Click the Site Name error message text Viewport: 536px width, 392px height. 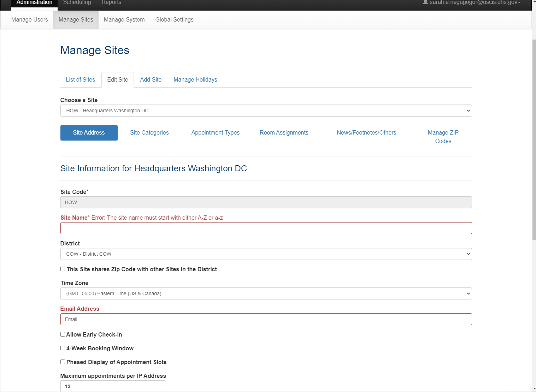point(157,218)
